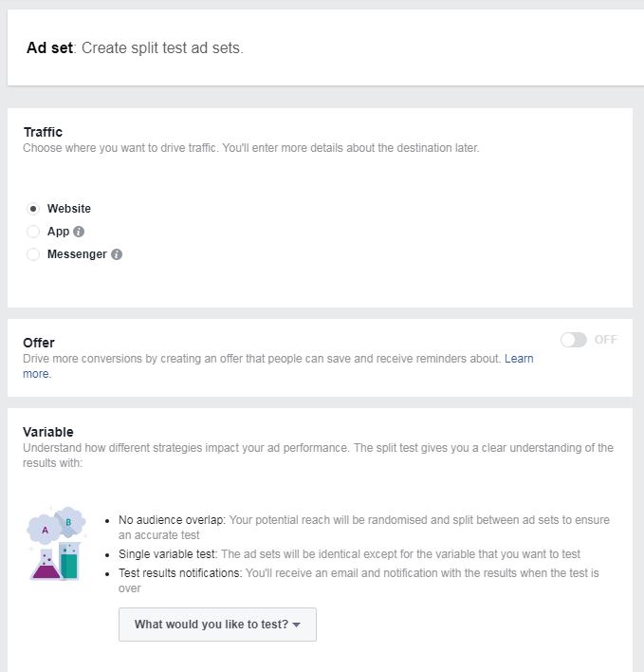Click the OFF label next to the Offer switch
The width and height of the screenshot is (644, 672).
[x=606, y=340]
